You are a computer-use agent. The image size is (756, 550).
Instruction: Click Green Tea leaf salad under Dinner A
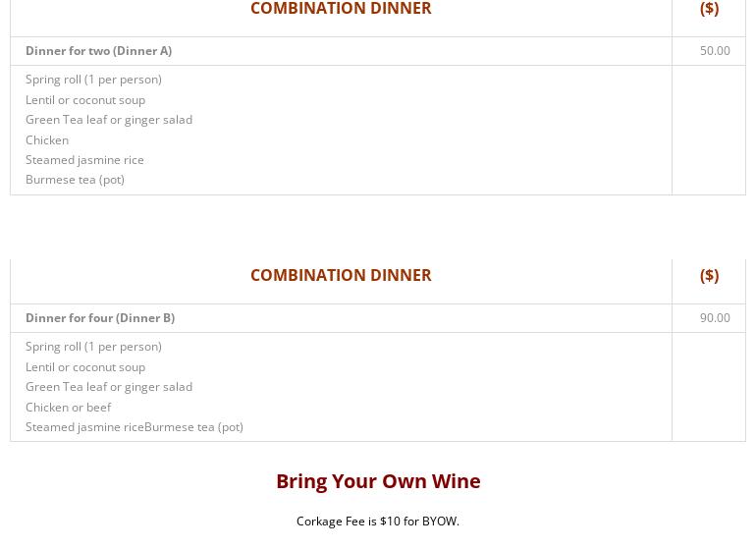pyautogui.click(x=109, y=120)
